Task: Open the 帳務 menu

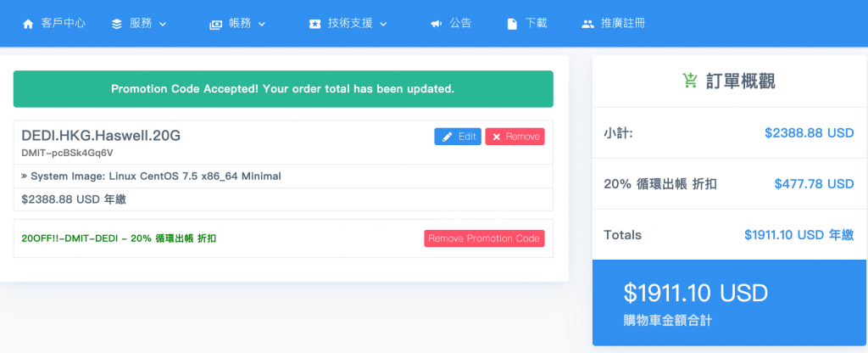Action: pos(238,24)
